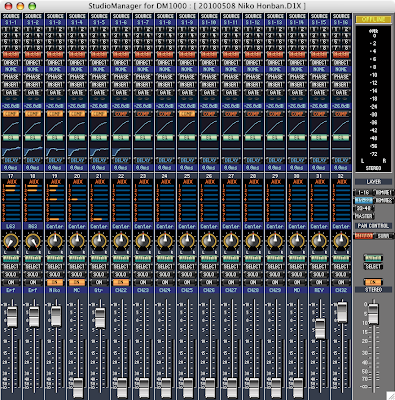Switch to the MASTER layer
Viewport: 395px width, 400px height.
[363, 216]
